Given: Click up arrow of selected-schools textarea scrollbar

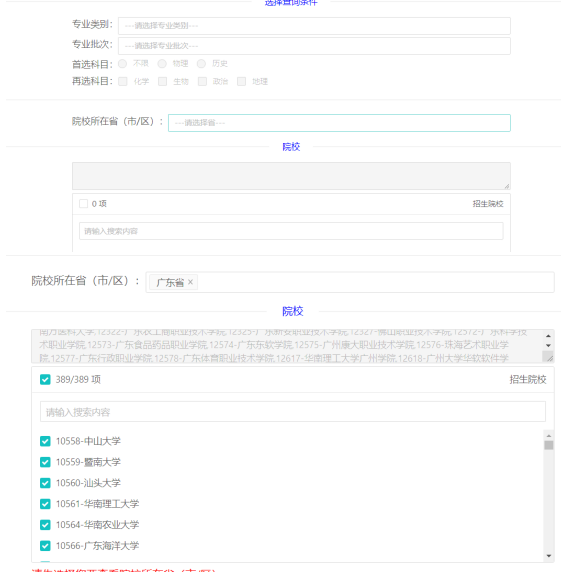Looking at the screenshot, I should pos(548,336).
